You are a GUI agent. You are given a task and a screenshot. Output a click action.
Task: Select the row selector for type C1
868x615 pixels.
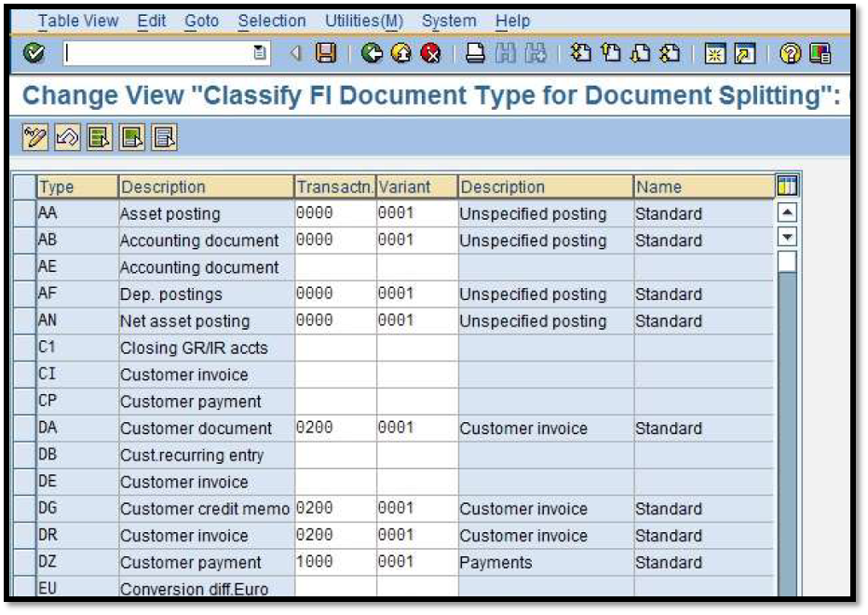(x=24, y=348)
